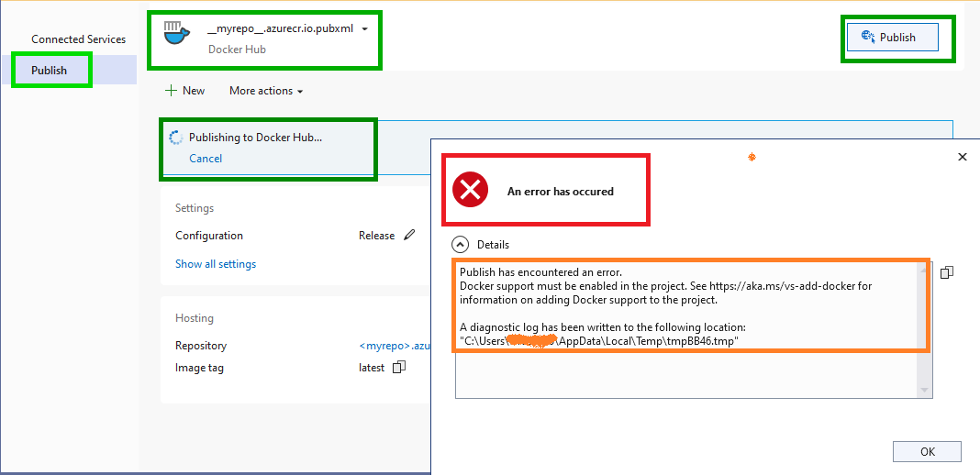Image resolution: width=980 pixels, height=475 pixels.
Task: Create a New publish profile
Action: (x=185, y=91)
